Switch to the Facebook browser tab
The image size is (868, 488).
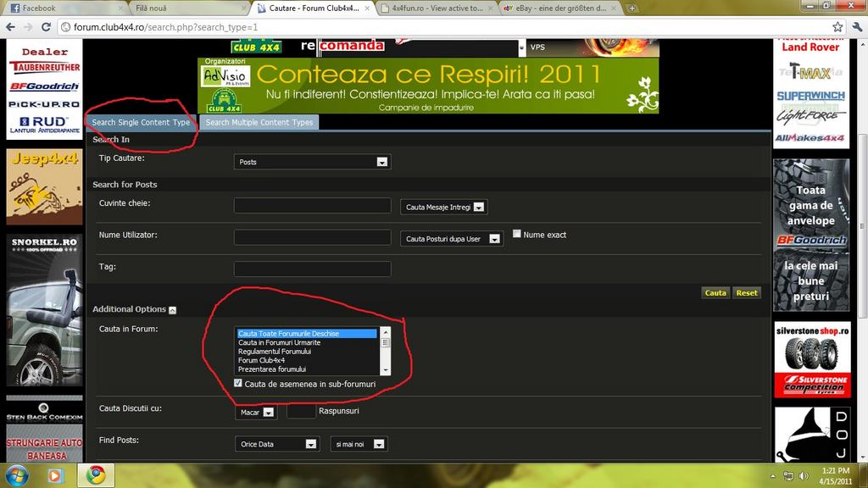point(39,8)
